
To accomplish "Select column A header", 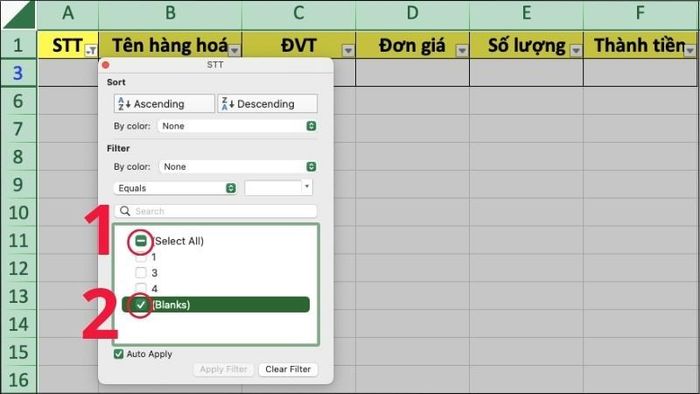I will (68, 14).
